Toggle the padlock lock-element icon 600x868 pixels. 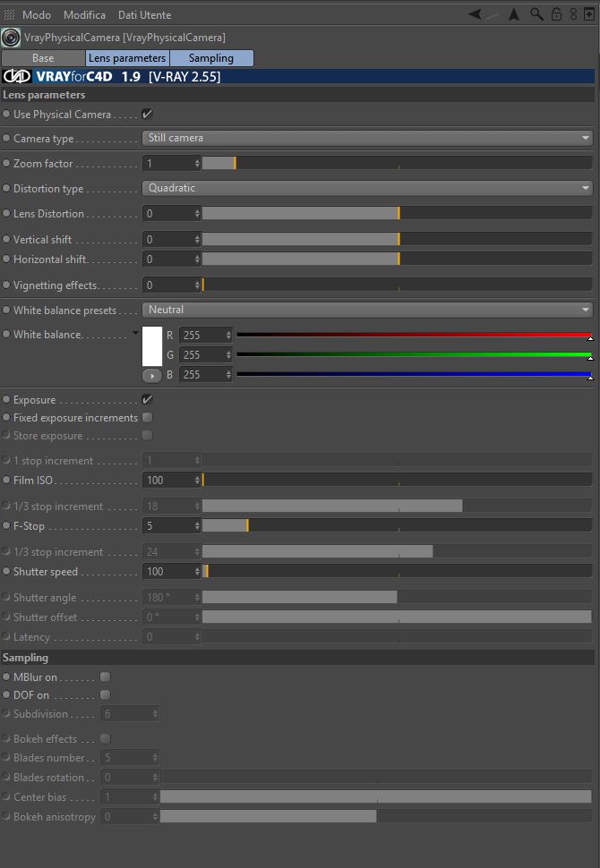tap(556, 14)
